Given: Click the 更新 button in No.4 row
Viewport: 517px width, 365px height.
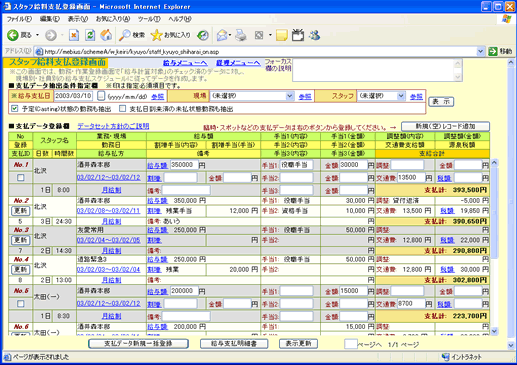Looking at the screenshot, I should tap(21, 269).
